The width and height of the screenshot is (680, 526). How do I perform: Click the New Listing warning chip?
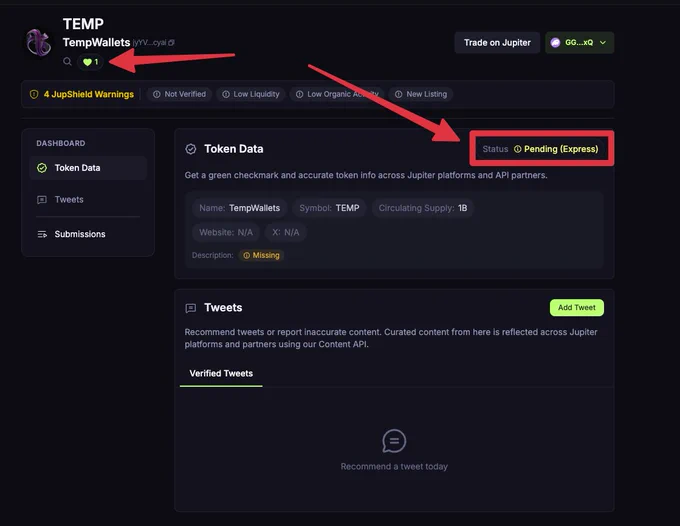421,94
